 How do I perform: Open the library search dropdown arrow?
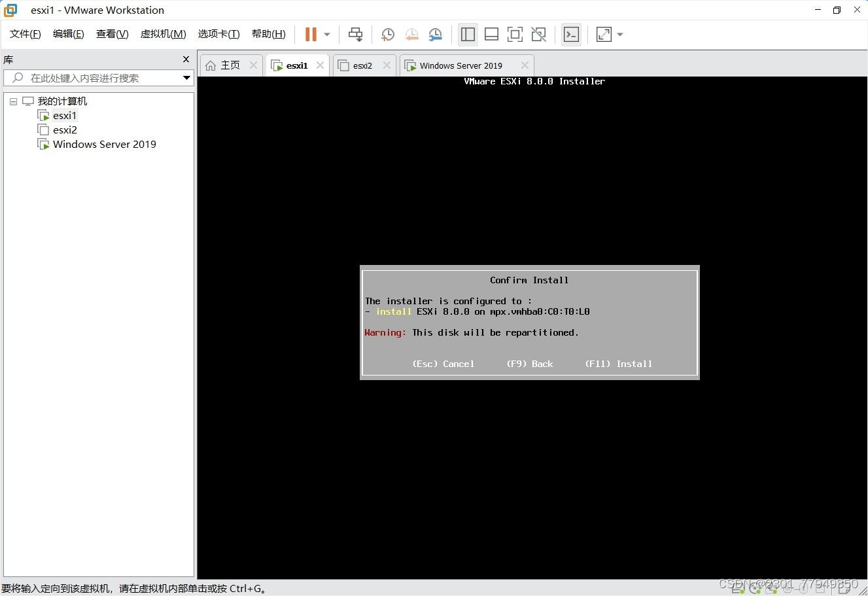(x=186, y=78)
